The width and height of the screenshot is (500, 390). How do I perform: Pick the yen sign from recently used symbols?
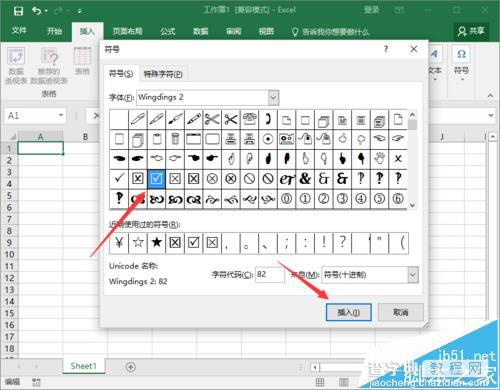119,243
